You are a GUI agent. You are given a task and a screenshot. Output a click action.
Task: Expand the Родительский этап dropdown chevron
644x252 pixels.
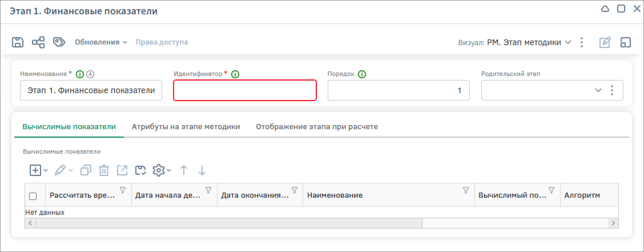(x=598, y=90)
